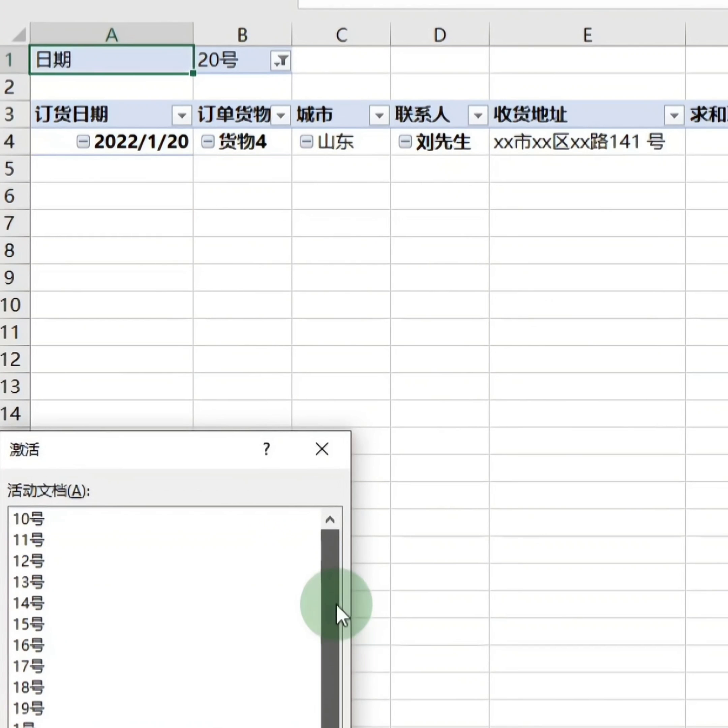
Task: Select 15号 in the document list
Action: coord(29,624)
